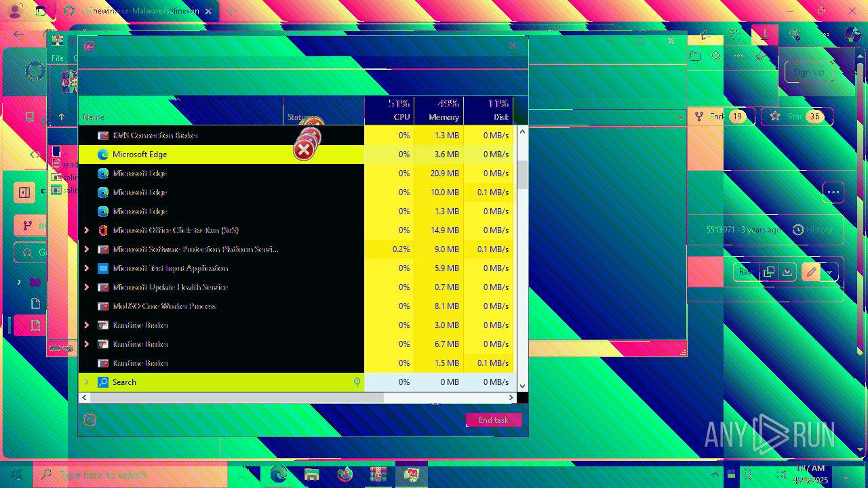
Task: Click the Task Manager vertical scrollbar thumb
Action: coord(522,175)
